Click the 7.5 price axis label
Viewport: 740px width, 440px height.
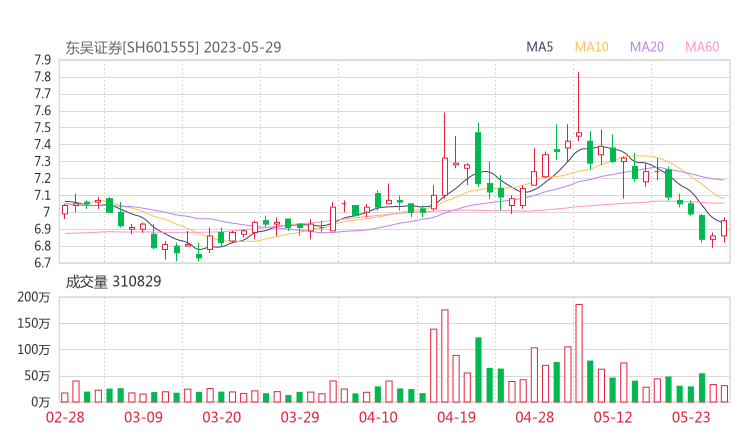(x=42, y=128)
